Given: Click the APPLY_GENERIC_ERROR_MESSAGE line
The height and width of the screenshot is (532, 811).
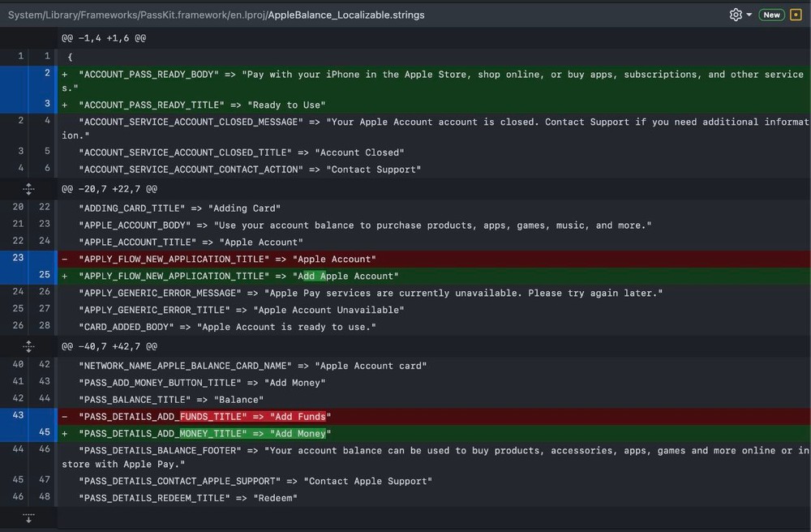Looking at the screenshot, I should click(434, 293).
